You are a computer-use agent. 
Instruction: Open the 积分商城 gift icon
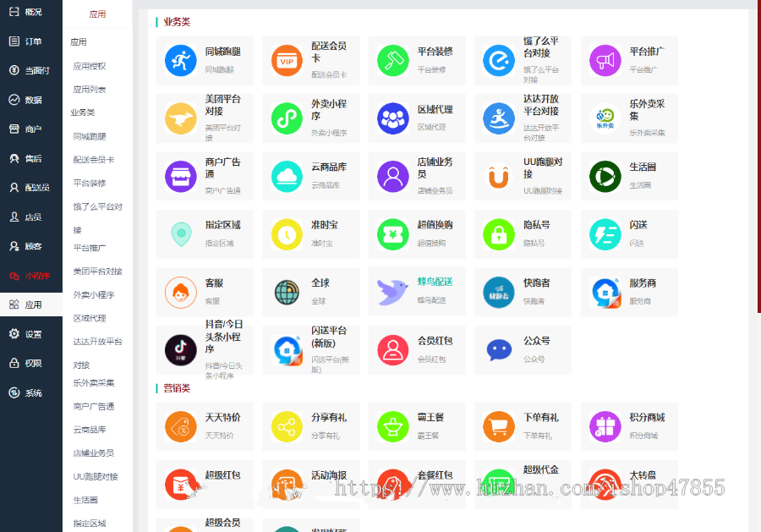pos(605,426)
